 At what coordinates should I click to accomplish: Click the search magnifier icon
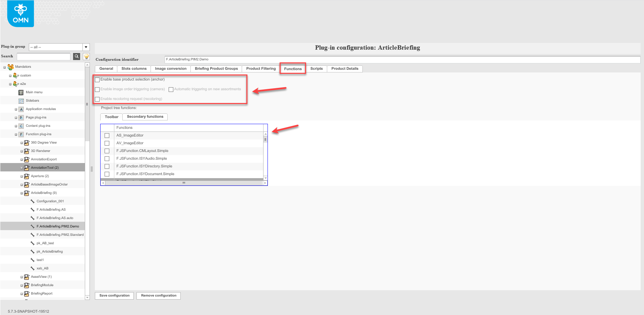[x=76, y=56]
